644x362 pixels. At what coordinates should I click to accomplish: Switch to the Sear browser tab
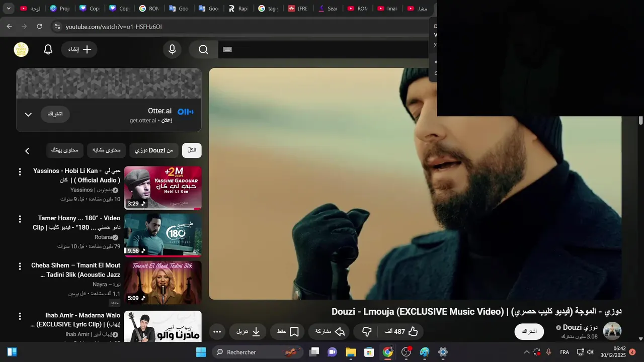click(328, 9)
